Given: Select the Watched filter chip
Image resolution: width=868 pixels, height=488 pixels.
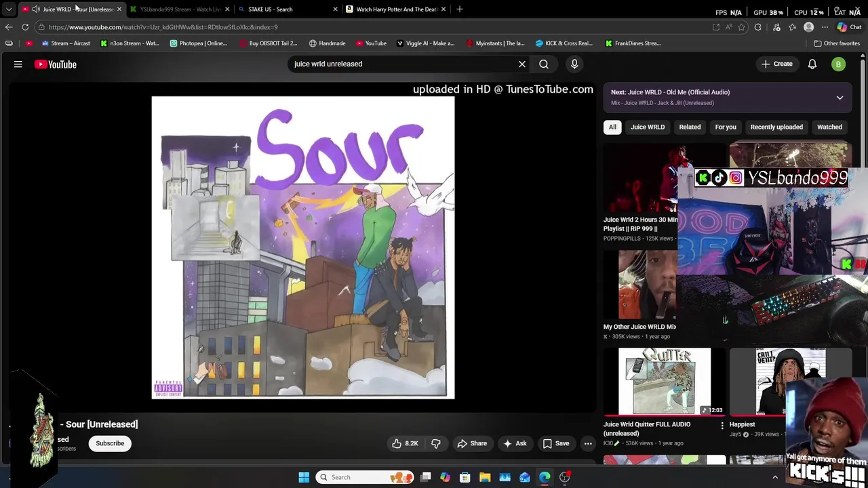Looking at the screenshot, I should click(829, 127).
